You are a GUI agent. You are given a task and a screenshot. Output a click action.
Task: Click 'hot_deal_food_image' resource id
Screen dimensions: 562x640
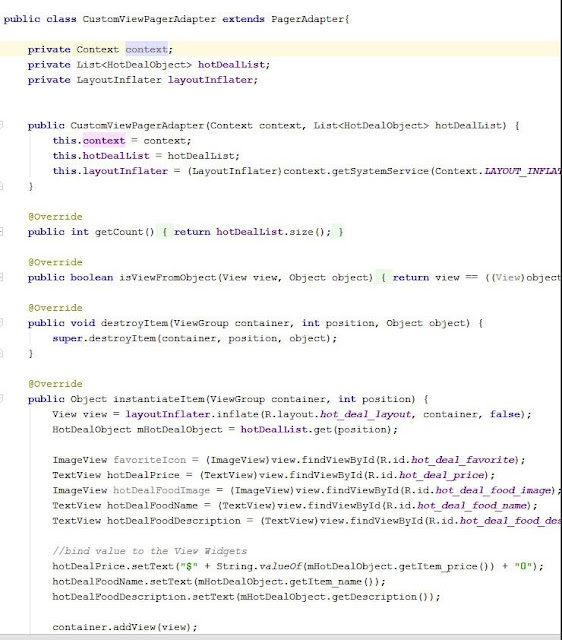pos(493,490)
